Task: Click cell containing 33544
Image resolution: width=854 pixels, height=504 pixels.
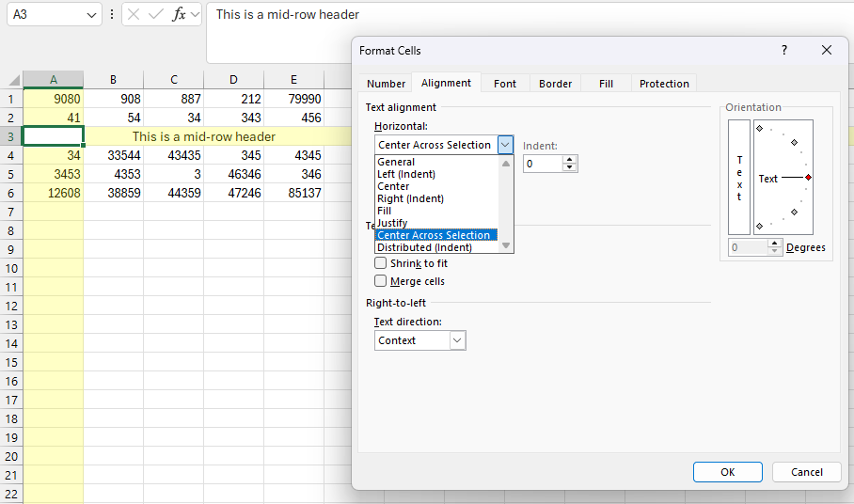Action: click(113, 155)
